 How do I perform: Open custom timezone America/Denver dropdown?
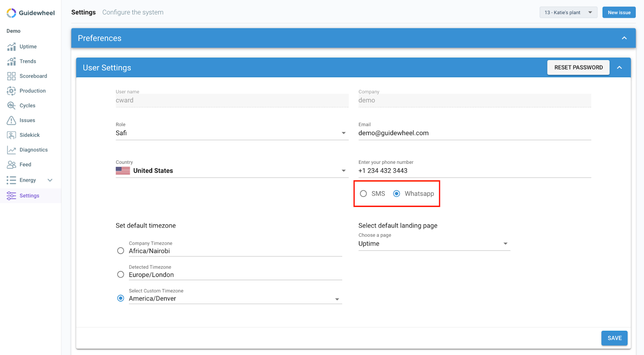tap(235, 299)
